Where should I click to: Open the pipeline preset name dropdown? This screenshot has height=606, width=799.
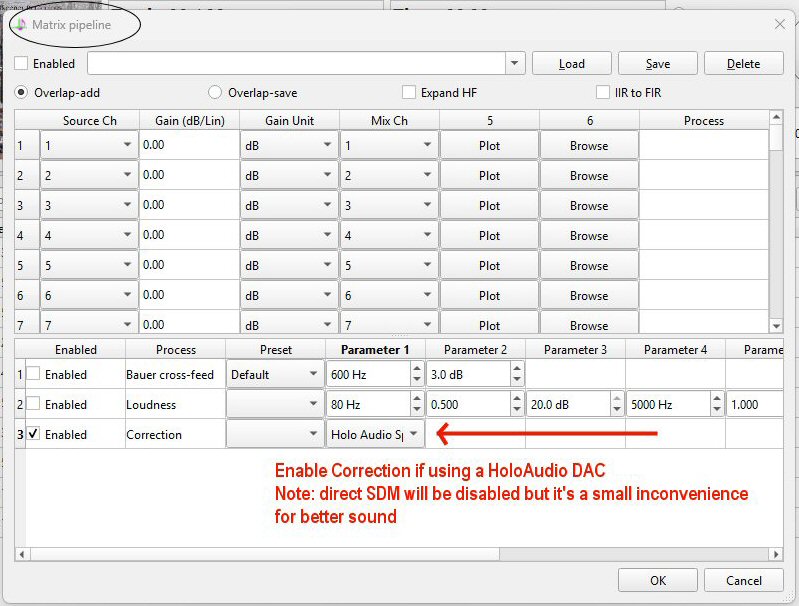514,64
